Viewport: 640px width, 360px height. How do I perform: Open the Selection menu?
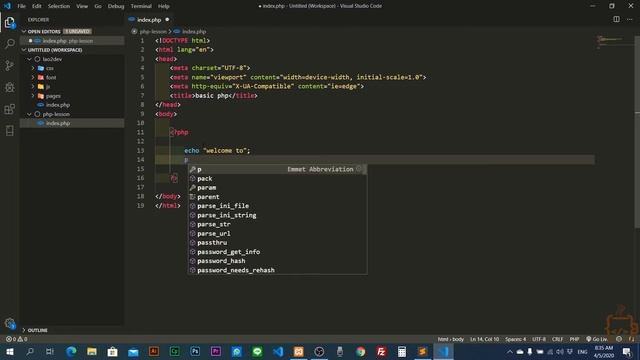coord(59,6)
